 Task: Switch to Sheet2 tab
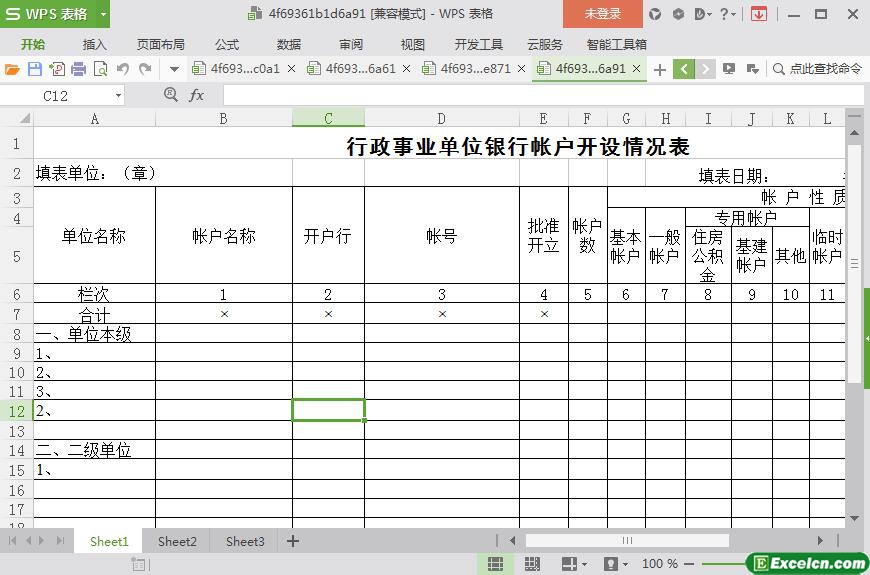[x=177, y=541]
